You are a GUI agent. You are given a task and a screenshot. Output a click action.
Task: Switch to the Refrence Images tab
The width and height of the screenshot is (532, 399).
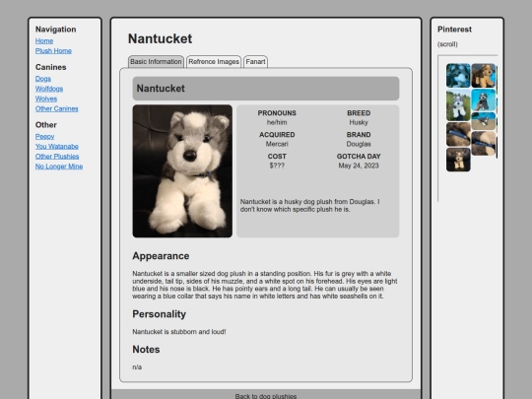coord(214,62)
